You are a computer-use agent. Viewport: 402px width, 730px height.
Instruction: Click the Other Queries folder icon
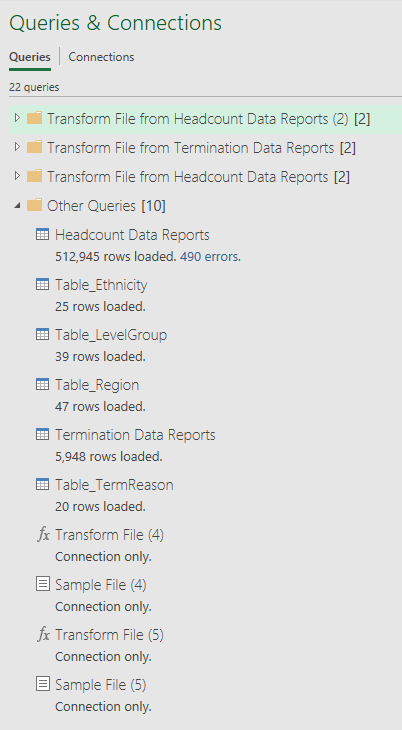pos(34,205)
